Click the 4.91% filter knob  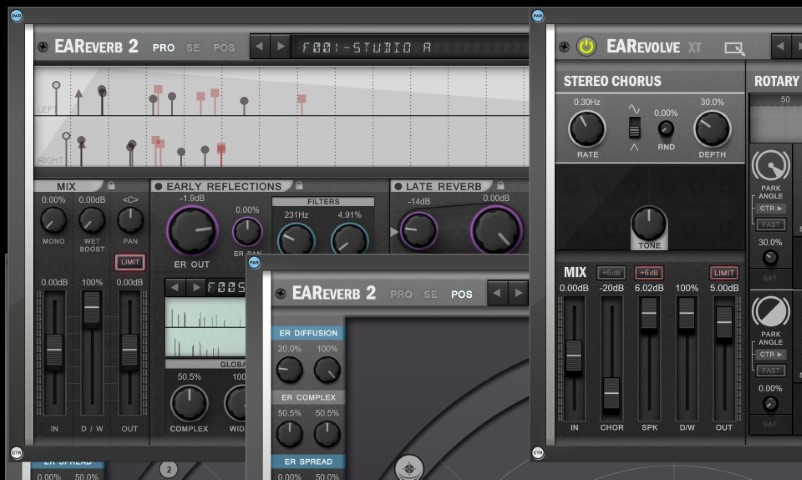click(x=350, y=239)
